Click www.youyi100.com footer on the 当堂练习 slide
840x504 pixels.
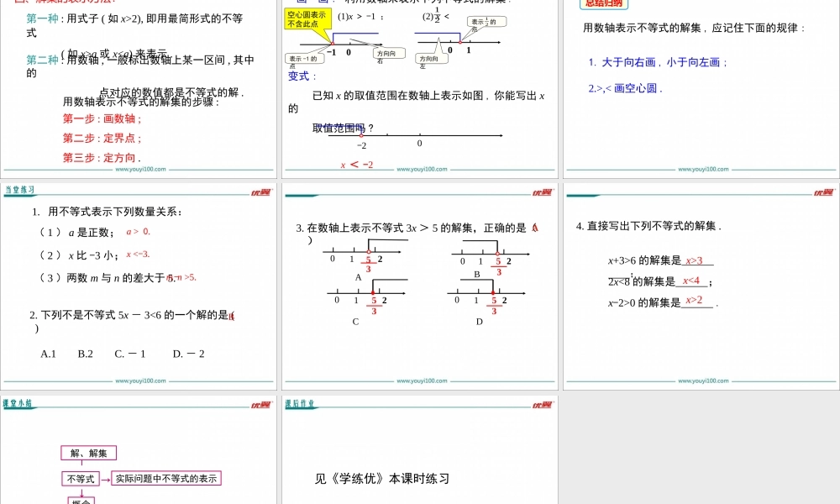(140, 381)
